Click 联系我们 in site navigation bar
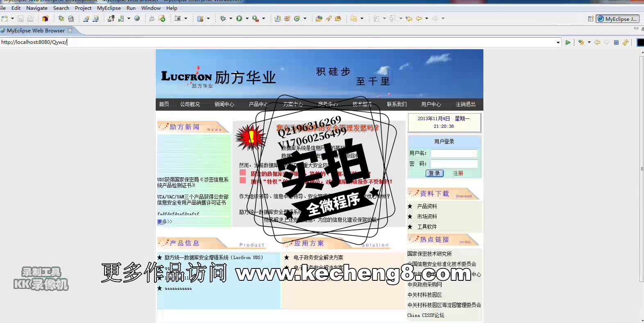The width and height of the screenshot is (644, 323). tap(397, 104)
